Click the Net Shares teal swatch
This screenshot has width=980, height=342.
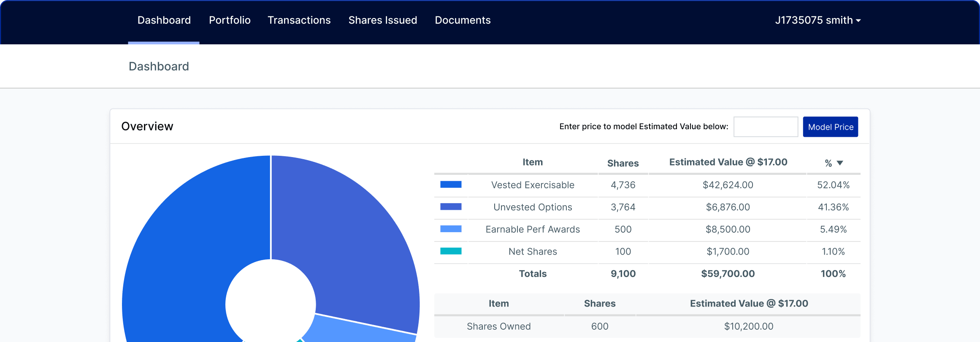(x=451, y=251)
